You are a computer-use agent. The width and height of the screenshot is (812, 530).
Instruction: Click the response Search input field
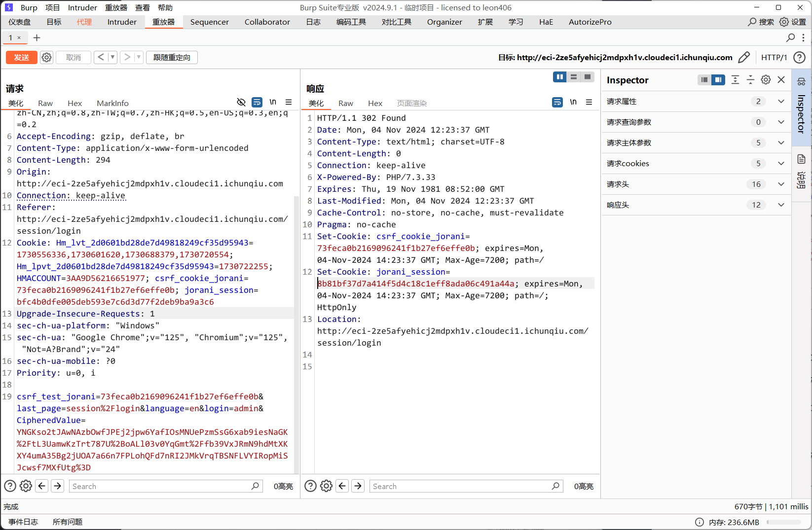(459, 486)
